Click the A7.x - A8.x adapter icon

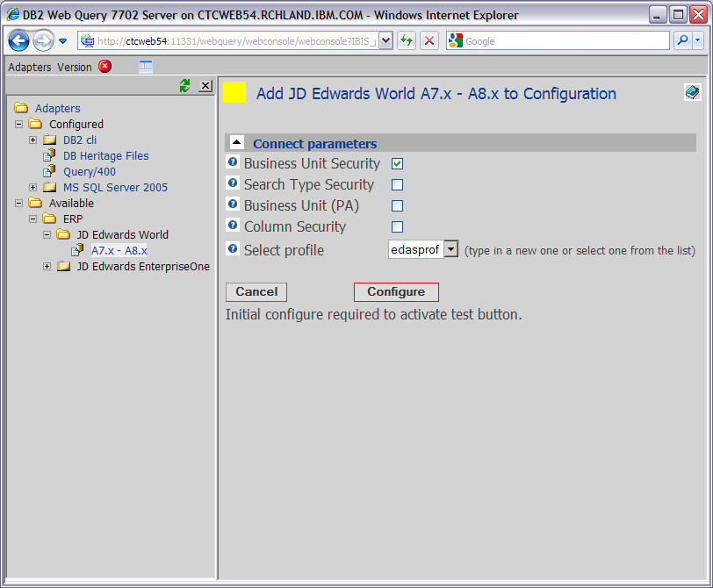(77, 250)
